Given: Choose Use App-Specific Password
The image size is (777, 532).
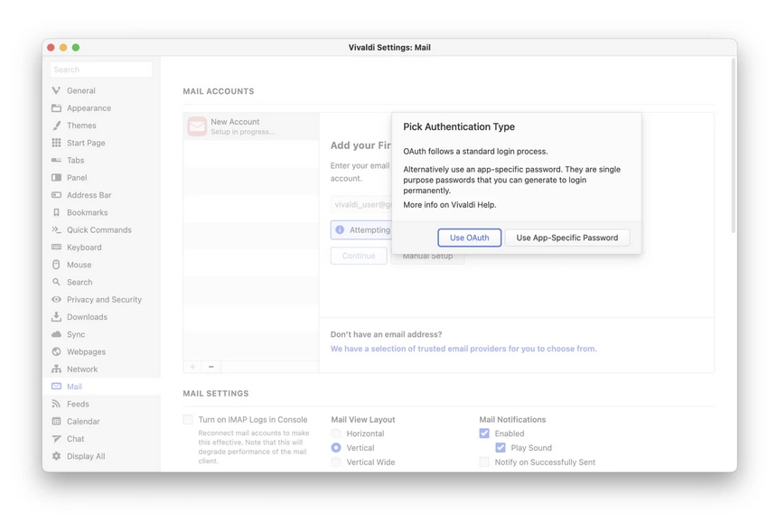Looking at the screenshot, I should (567, 238).
